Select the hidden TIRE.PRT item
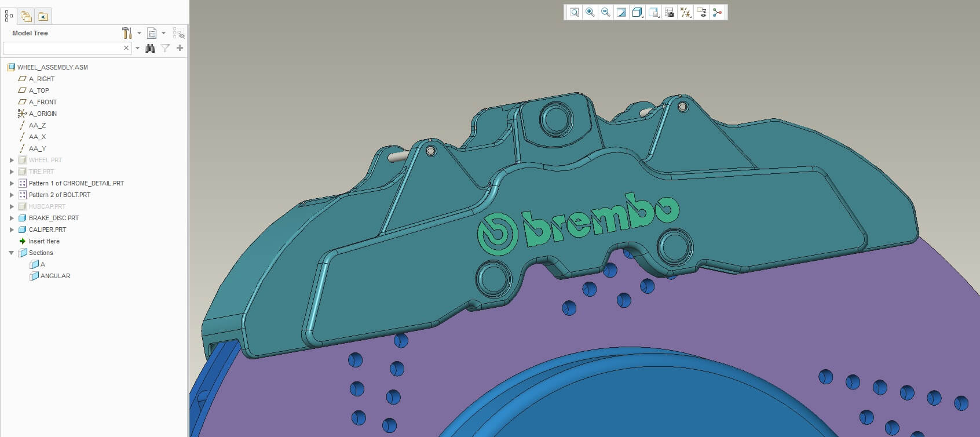This screenshot has width=980, height=437. 41,172
